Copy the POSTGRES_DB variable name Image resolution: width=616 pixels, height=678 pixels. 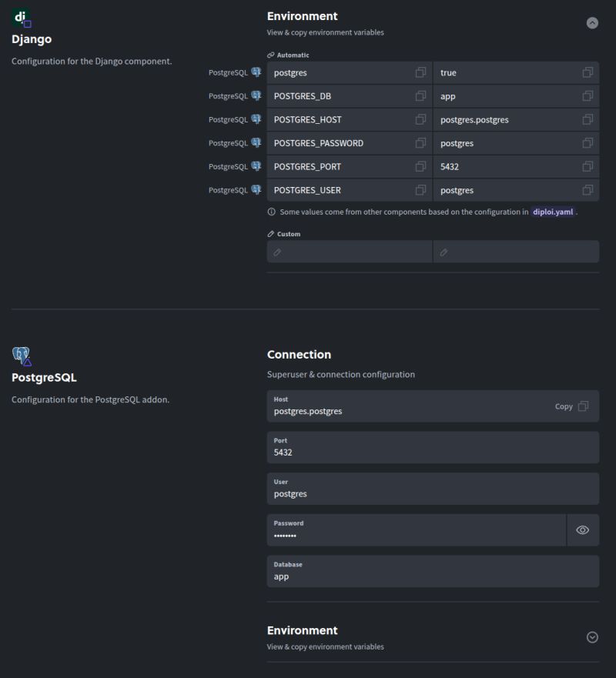pyautogui.click(x=420, y=96)
